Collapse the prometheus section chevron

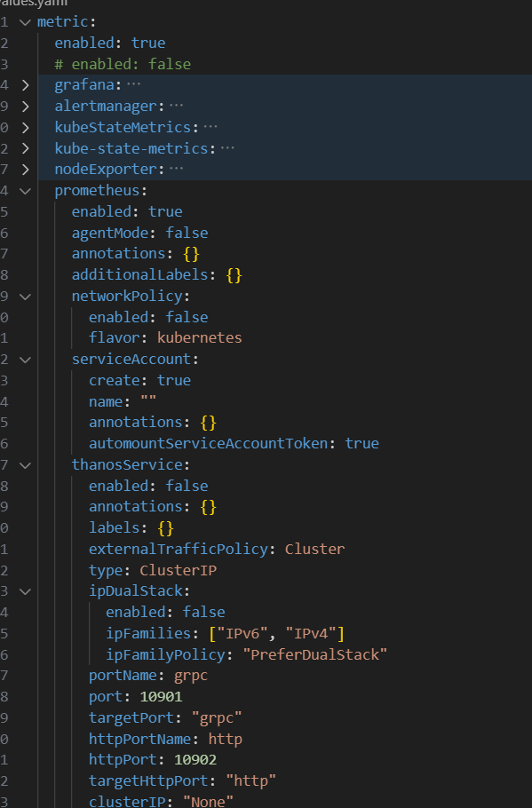[25, 191]
